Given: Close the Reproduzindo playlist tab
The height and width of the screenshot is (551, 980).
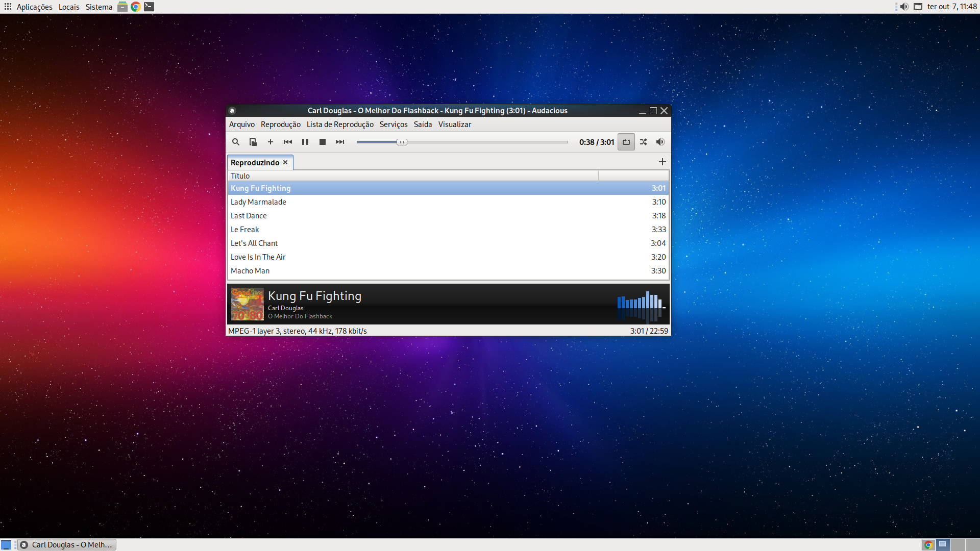Looking at the screenshot, I should pos(285,162).
